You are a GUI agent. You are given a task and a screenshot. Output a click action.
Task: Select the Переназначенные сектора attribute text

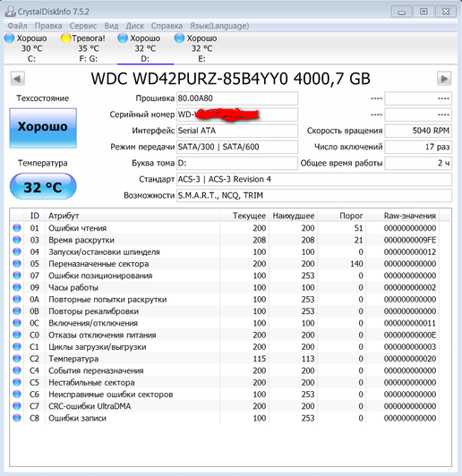98,264
